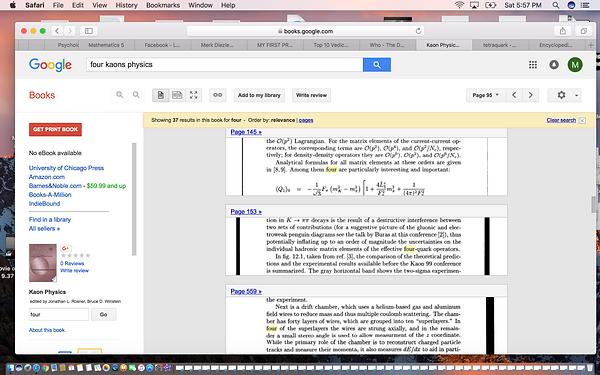Switch to the Facebook tab
600x375 pixels.
[x=162, y=45]
